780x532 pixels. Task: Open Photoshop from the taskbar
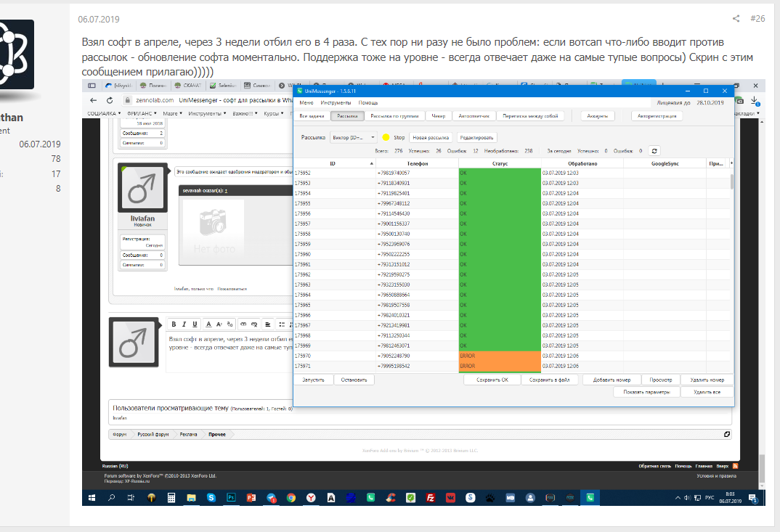pos(232,497)
